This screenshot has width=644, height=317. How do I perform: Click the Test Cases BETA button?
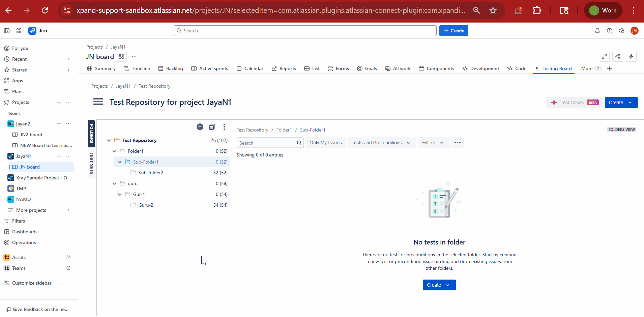(574, 103)
